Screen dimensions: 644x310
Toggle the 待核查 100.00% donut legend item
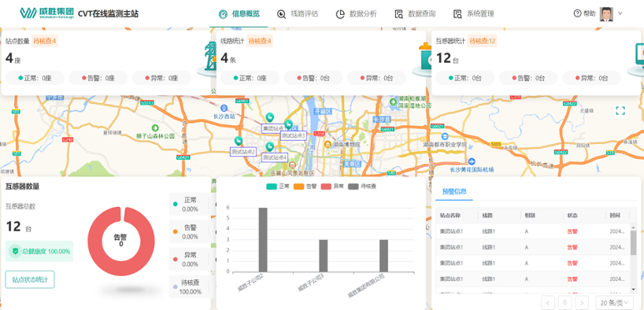189,286
